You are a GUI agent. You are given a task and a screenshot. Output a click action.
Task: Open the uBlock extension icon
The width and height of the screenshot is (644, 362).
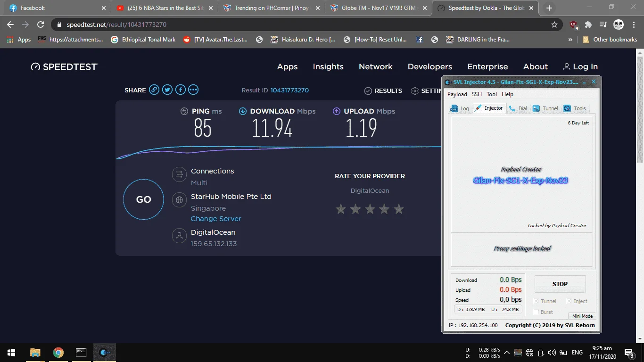pos(574,25)
